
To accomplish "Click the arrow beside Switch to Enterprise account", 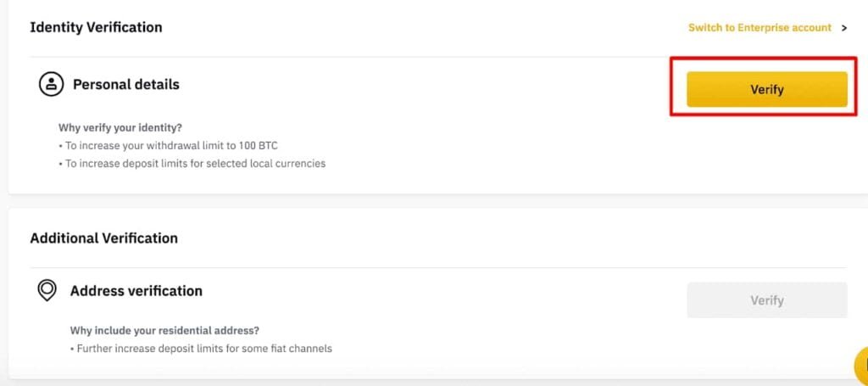I will (x=844, y=28).
